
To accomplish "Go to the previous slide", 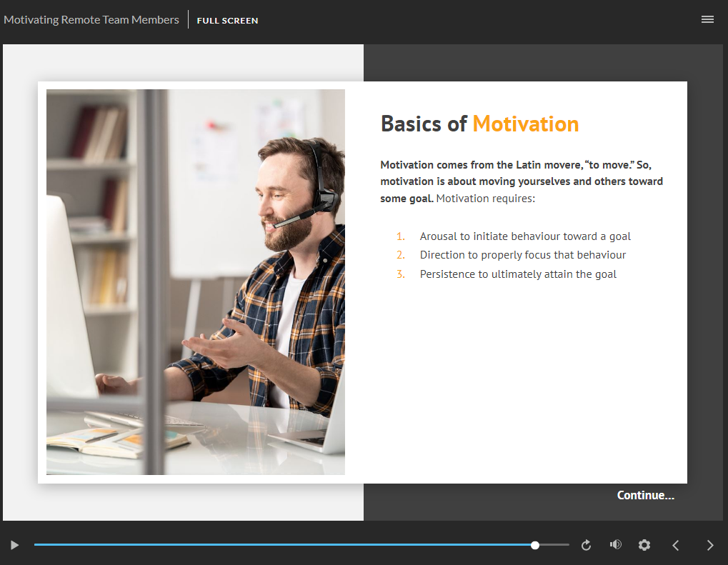I will point(676,545).
